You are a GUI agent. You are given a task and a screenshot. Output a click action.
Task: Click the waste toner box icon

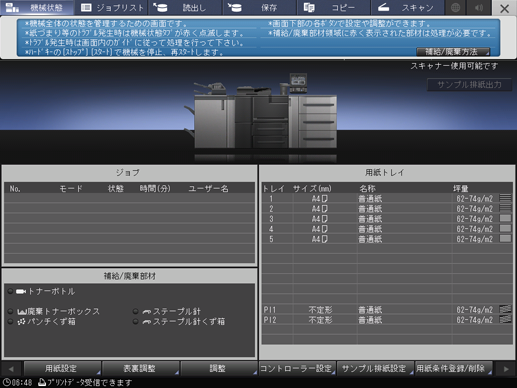tap(21, 312)
